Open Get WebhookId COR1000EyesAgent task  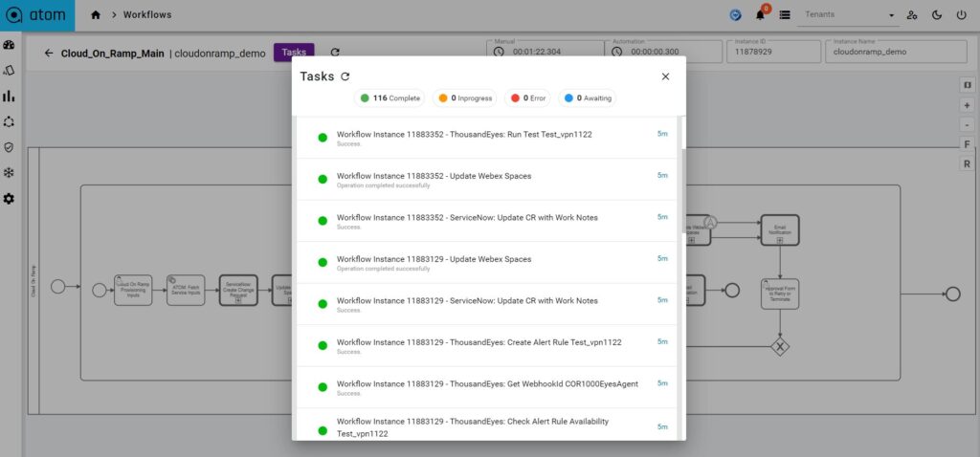(486, 387)
